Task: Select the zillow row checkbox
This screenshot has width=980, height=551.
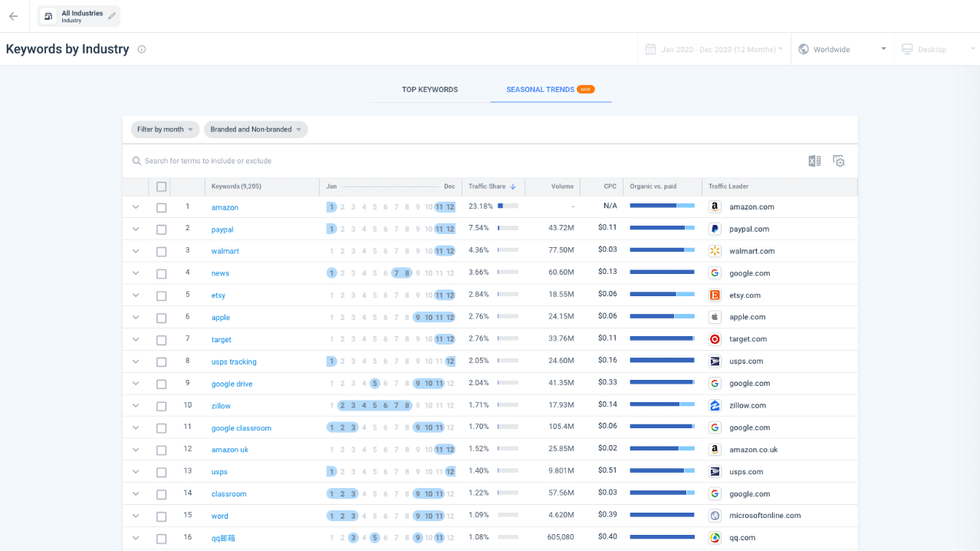Action: [x=161, y=406]
